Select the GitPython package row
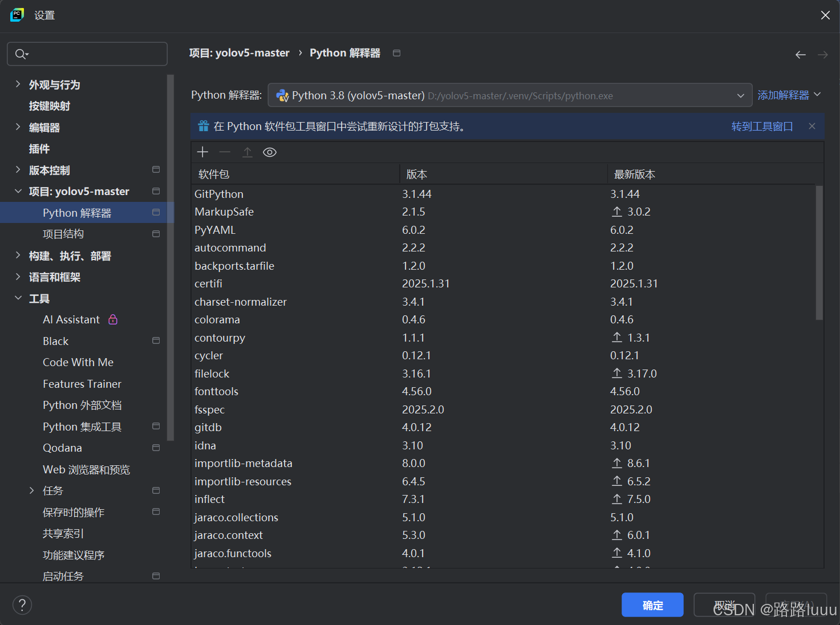840x625 pixels. [503, 194]
